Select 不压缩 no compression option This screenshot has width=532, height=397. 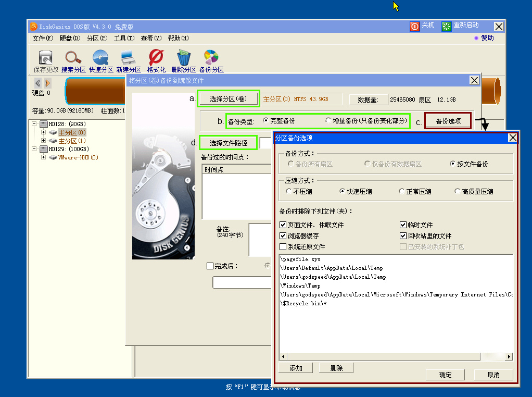point(289,191)
